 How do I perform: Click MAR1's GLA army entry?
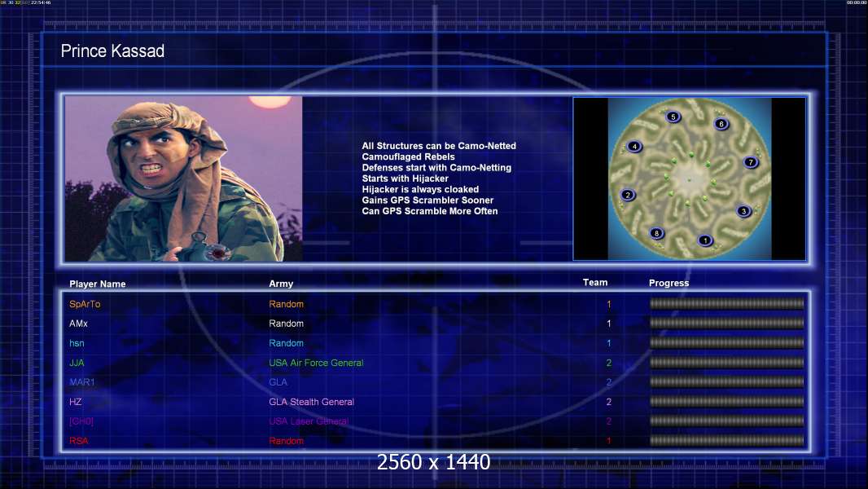[x=278, y=382]
